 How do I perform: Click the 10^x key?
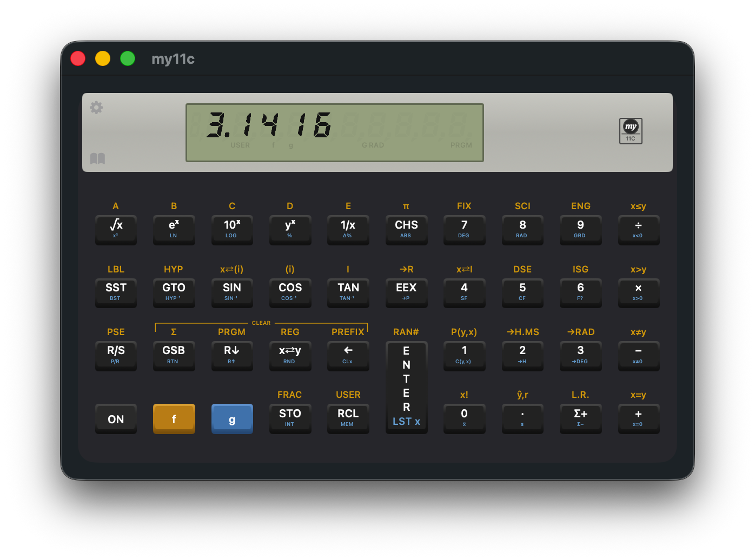pyautogui.click(x=232, y=230)
